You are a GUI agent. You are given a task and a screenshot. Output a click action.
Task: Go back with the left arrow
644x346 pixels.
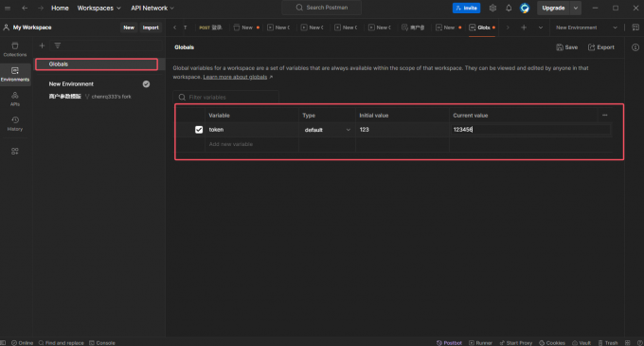click(25, 9)
